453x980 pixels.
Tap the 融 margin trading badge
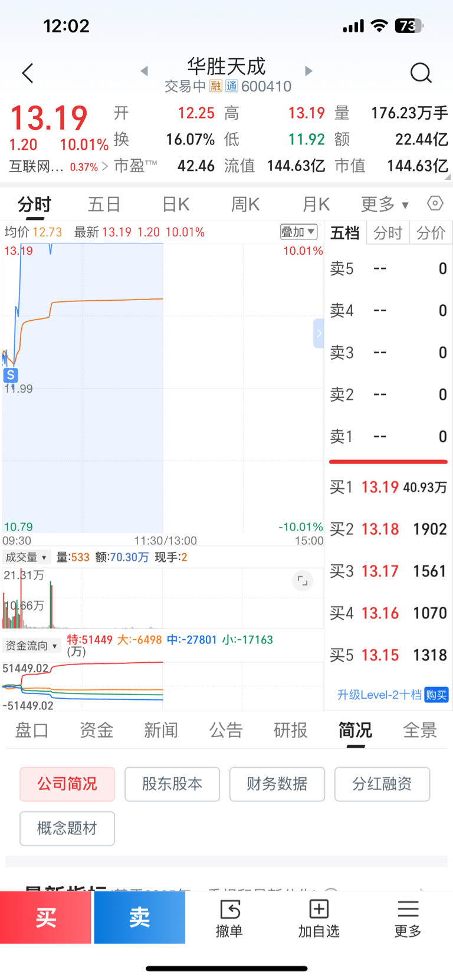(x=216, y=86)
